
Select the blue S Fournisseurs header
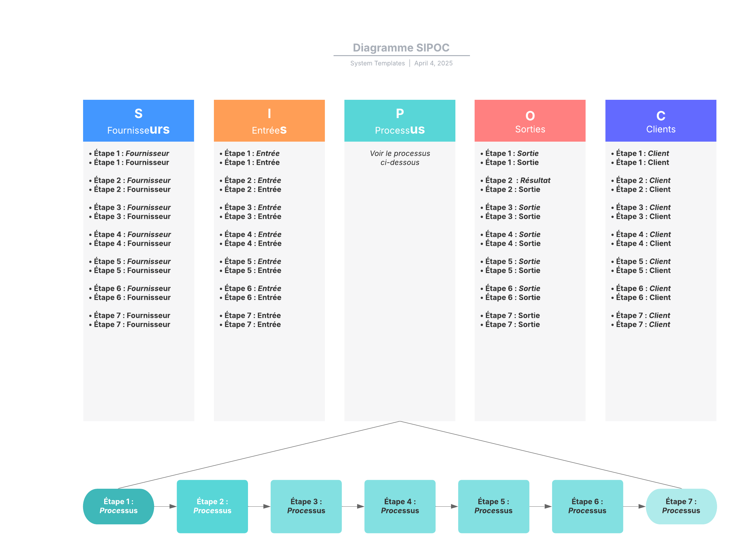point(138,121)
